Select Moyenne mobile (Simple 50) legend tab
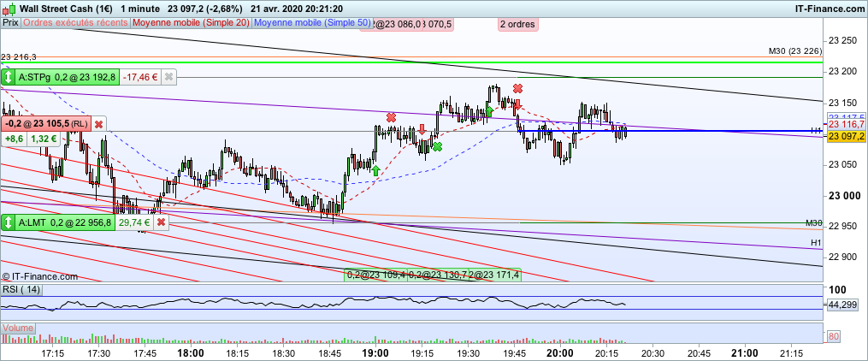This screenshot has height=361, width=868. coord(311,23)
